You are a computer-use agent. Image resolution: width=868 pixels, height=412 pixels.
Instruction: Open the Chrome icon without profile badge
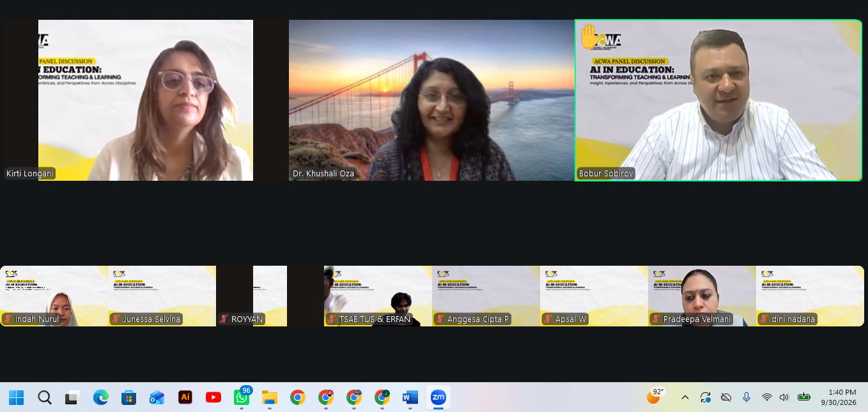(297, 397)
